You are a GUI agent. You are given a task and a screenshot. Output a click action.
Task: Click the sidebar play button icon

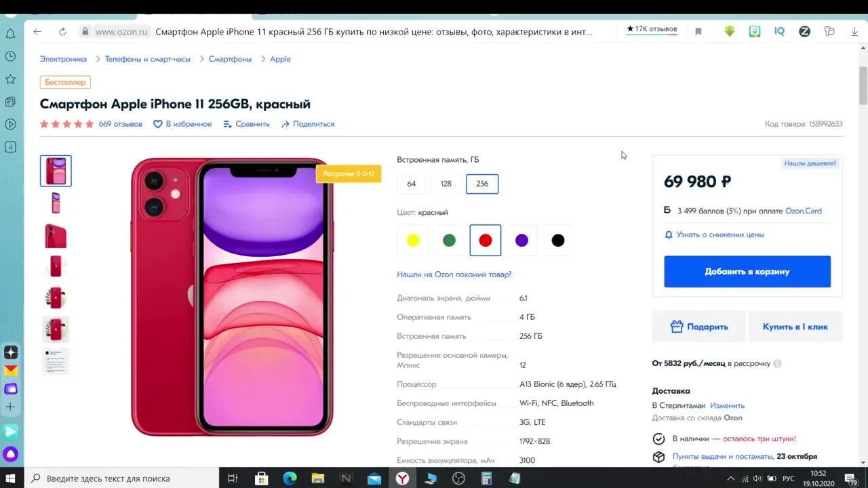[x=10, y=124]
